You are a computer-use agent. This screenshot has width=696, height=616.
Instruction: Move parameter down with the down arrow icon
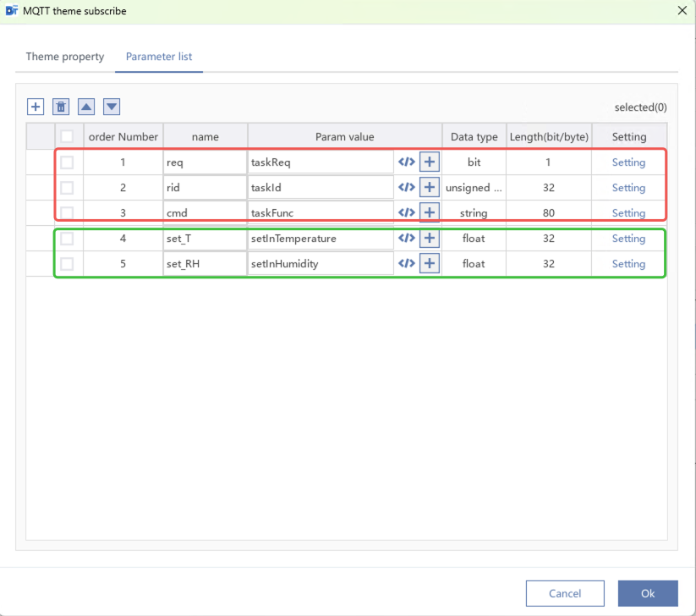point(112,107)
